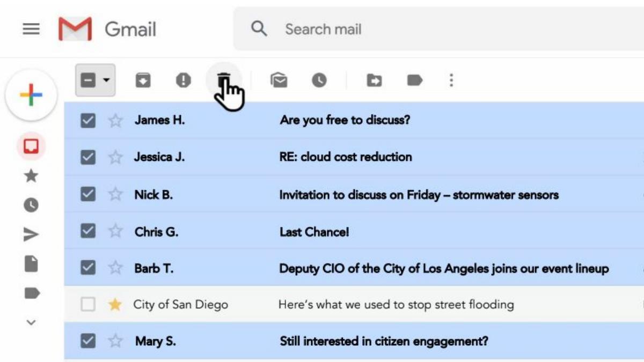Open the label tag icon in the sidebar
Image resolution: width=644 pixels, height=362 pixels.
click(x=32, y=293)
